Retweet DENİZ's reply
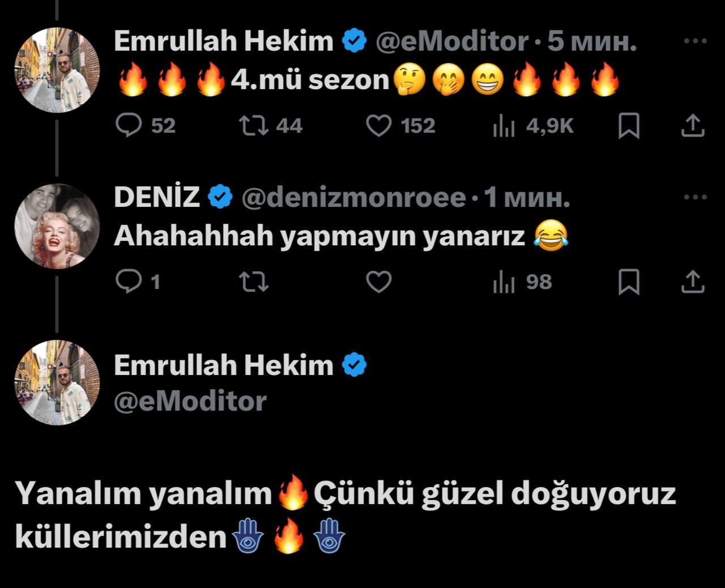 pos(254,282)
